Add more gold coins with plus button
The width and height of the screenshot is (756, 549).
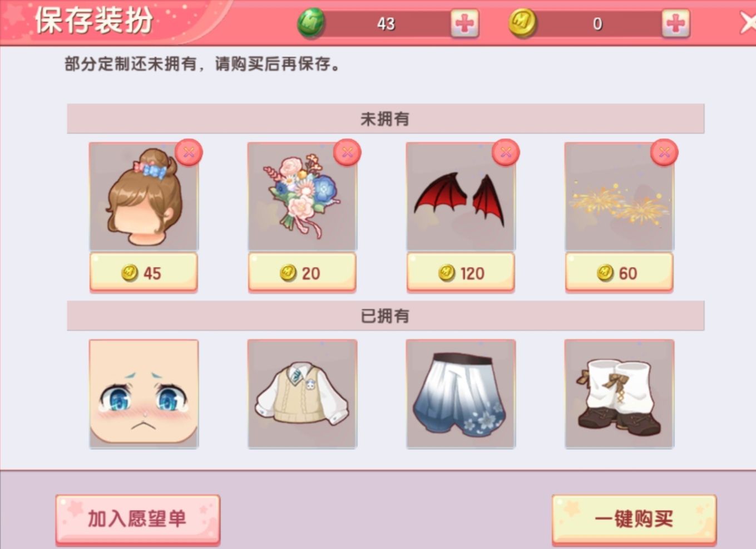(676, 23)
